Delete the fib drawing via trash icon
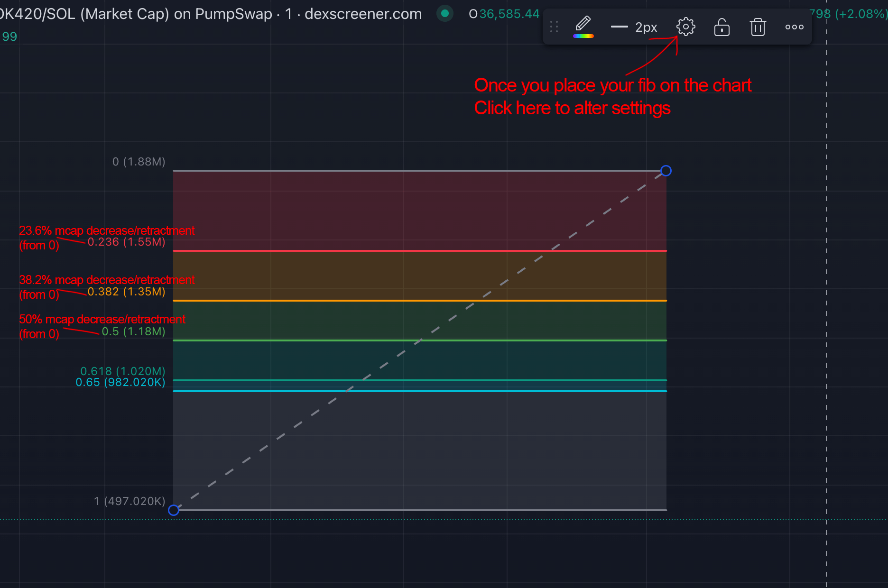The width and height of the screenshot is (888, 588). tap(758, 27)
